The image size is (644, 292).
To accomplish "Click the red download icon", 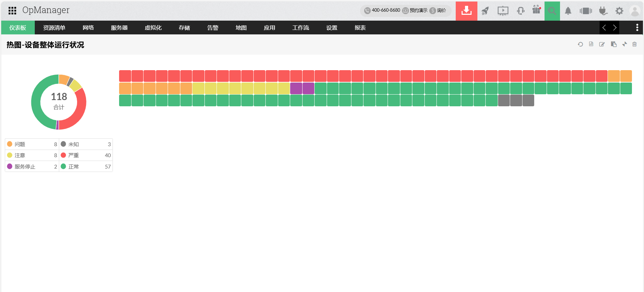I will pos(466,11).
